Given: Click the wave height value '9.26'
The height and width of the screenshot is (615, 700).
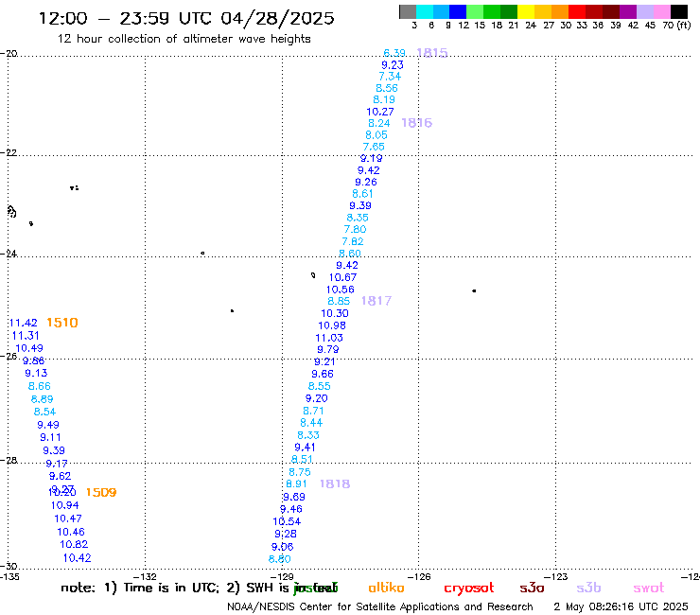Looking at the screenshot, I should (366, 182).
